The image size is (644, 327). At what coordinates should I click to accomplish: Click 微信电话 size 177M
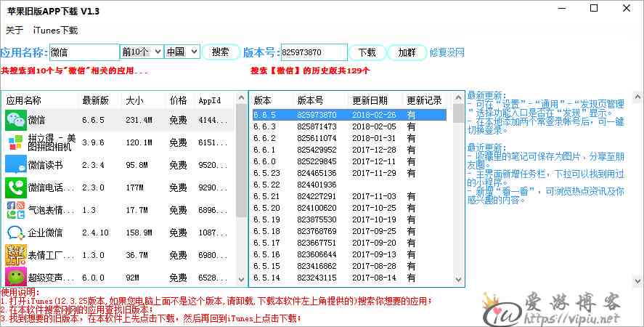pos(136,187)
